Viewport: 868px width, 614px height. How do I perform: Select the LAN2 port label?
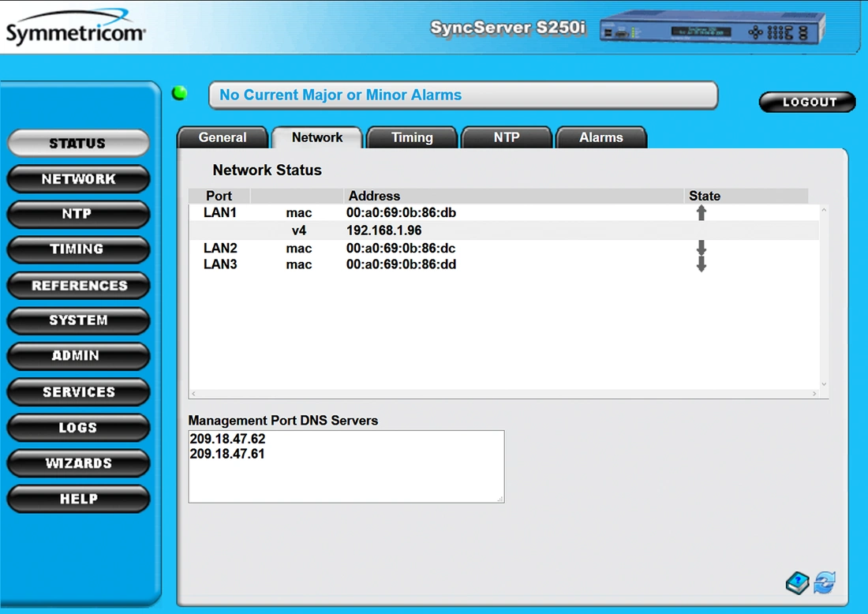click(220, 248)
